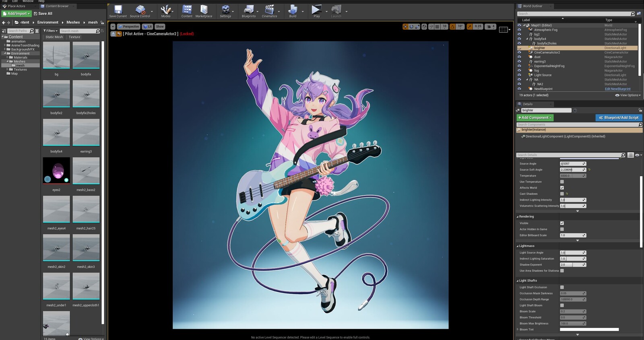This screenshot has width=644, height=340.
Task: Click the Source Angle value slider
Action: 573,164
